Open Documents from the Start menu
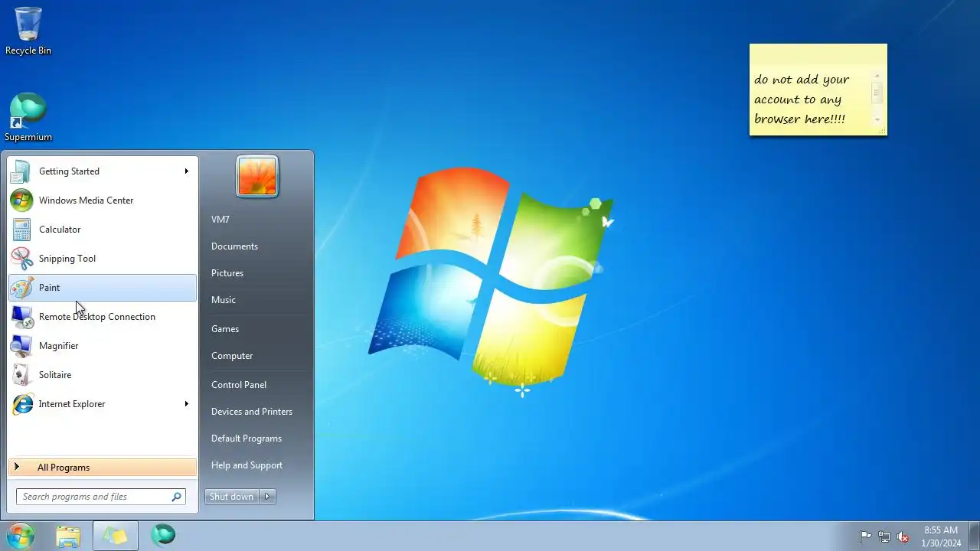The height and width of the screenshot is (551, 980). tap(234, 246)
